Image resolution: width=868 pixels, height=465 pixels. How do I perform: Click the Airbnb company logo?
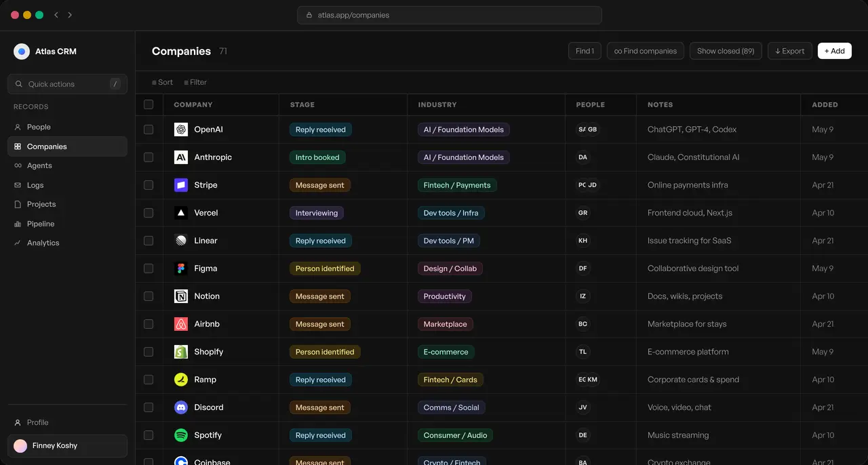(181, 324)
